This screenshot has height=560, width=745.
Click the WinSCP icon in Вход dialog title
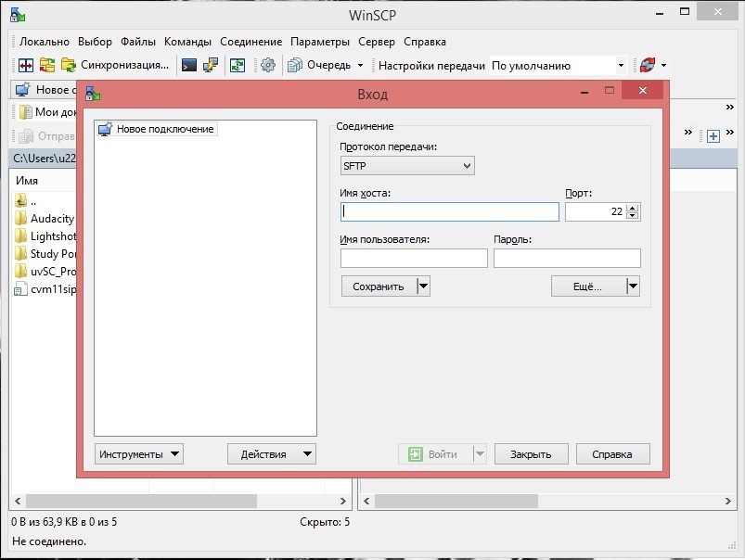pos(93,94)
